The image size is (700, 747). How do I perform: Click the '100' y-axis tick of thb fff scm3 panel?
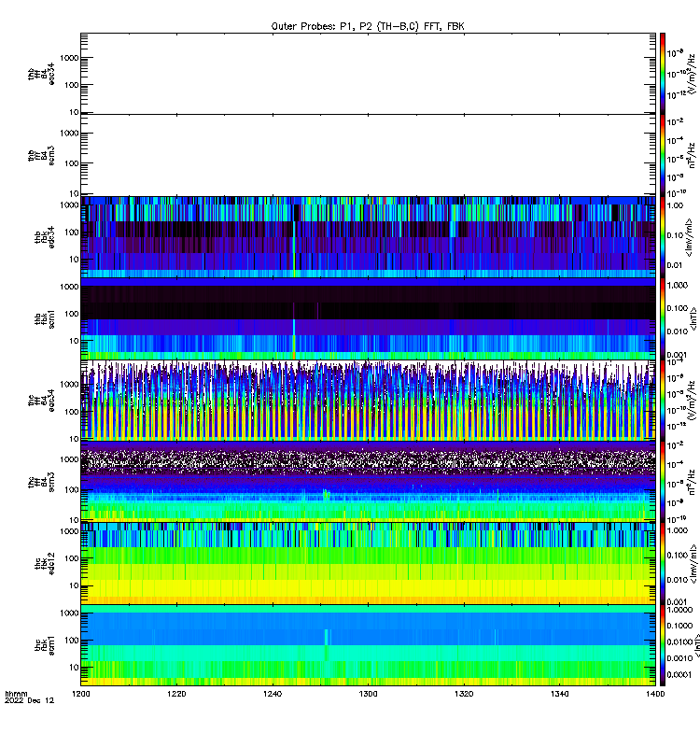pyautogui.click(x=72, y=163)
